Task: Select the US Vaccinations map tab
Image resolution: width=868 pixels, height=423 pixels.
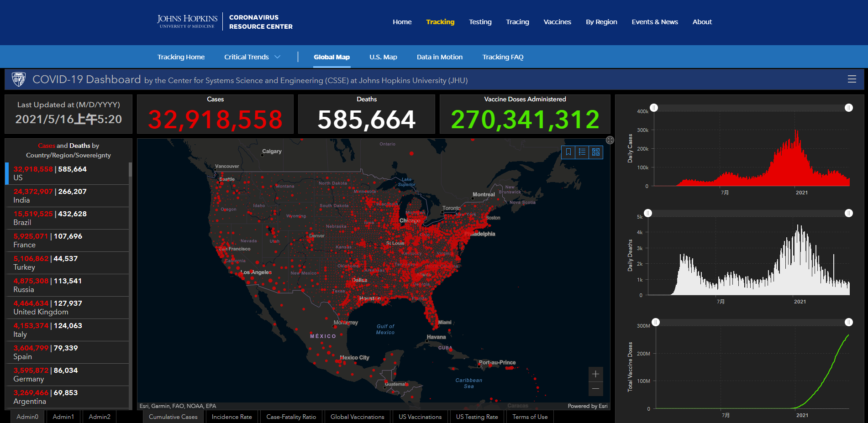Action: [x=420, y=417]
